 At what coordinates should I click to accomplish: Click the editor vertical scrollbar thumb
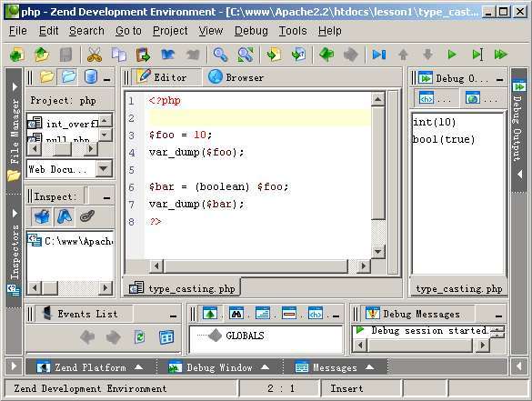click(x=378, y=163)
